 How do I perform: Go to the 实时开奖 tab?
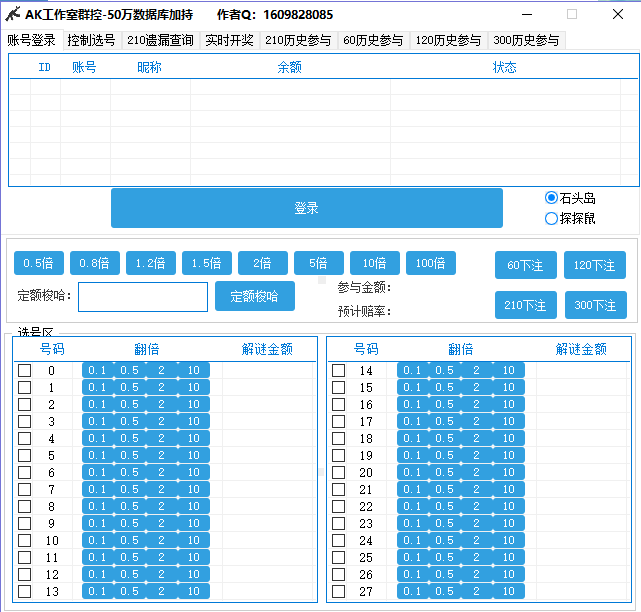229,40
